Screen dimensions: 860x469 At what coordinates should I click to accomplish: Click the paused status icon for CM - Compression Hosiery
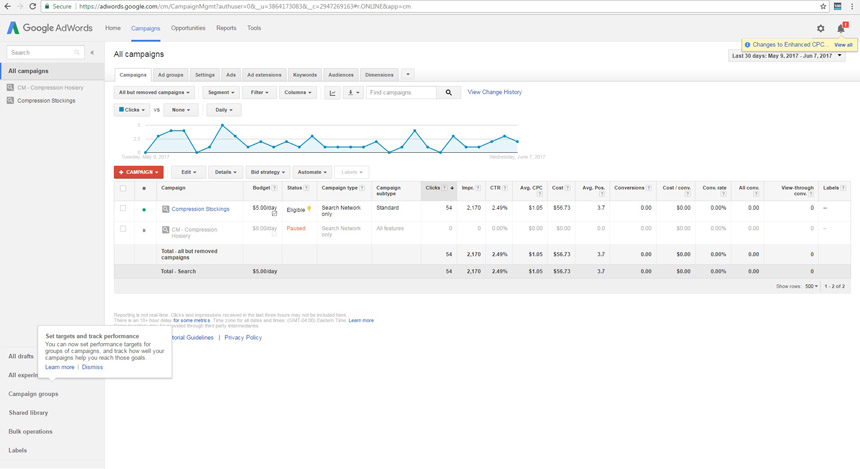144,230
